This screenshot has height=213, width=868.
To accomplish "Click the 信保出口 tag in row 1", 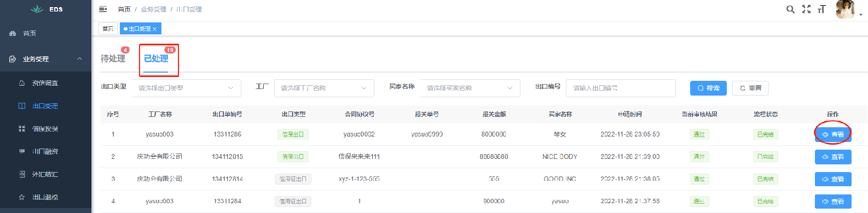I will pyautogui.click(x=293, y=134).
